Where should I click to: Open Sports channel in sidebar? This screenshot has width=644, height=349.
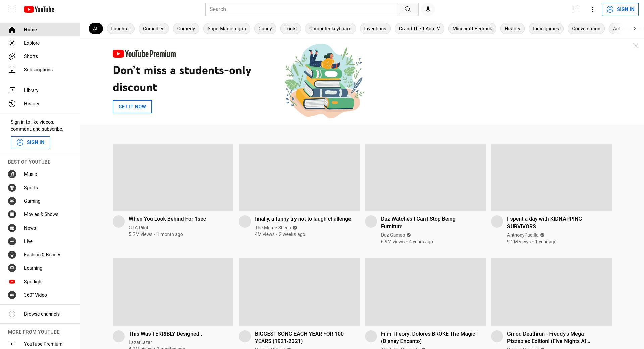(x=40, y=188)
